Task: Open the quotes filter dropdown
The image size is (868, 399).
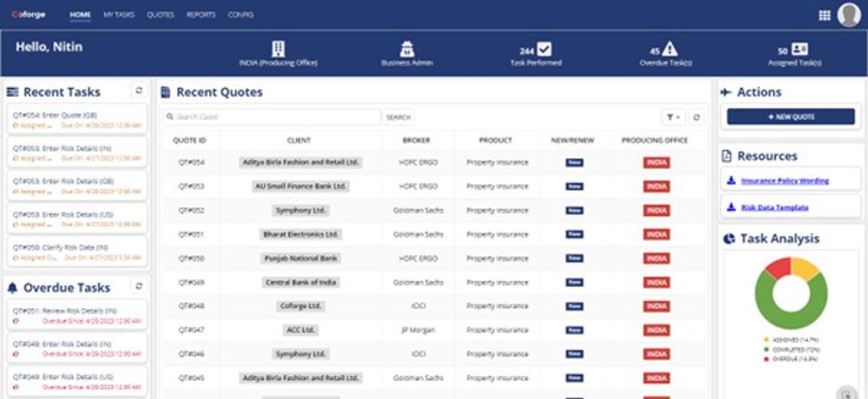Action: [673, 117]
